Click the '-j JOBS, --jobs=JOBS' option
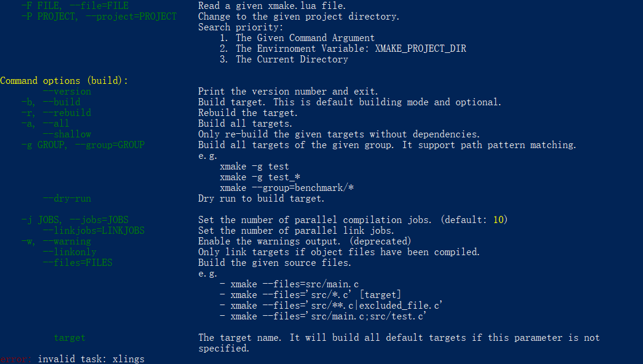 pos(75,220)
